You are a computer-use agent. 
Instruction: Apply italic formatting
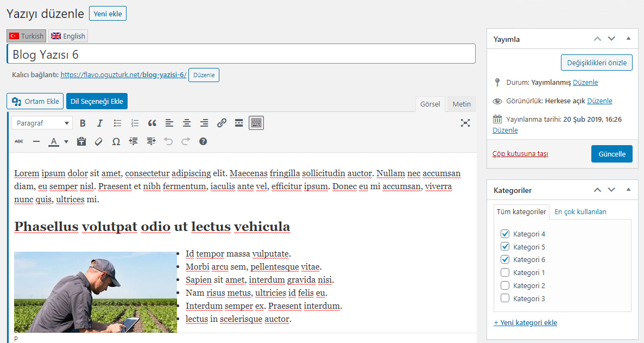(100, 123)
